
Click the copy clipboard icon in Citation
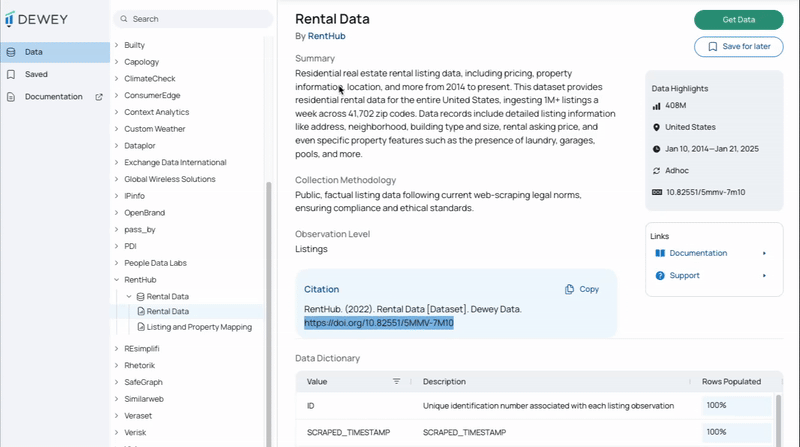(569, 289)
